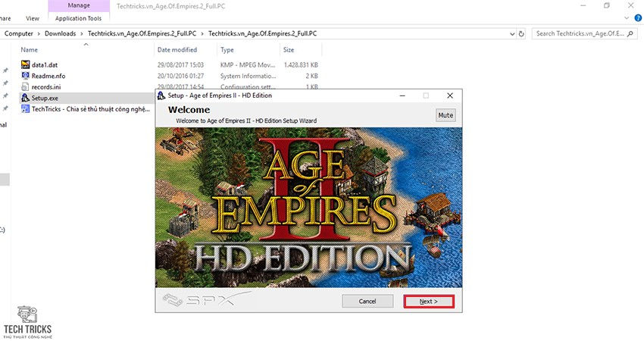Viewport: 644px width, 341px height.
Task: Click the 1.428.831 KB size value
Action: [301, 65]
